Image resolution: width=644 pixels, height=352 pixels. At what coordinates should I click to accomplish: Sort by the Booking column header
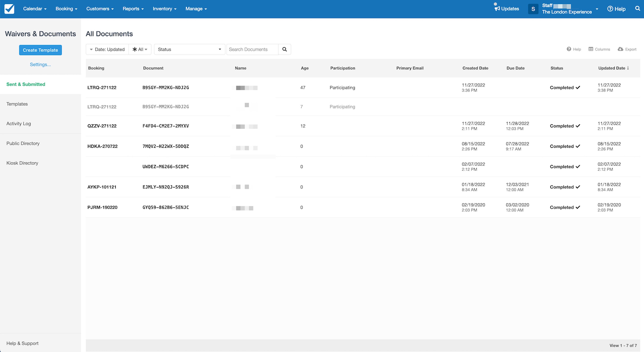tap(96, 68)
